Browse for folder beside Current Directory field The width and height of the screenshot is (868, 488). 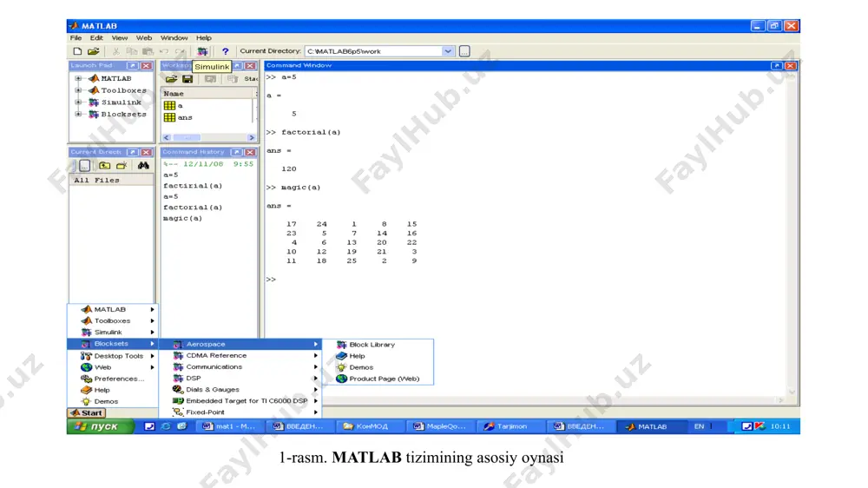click(x=464, y=51)
